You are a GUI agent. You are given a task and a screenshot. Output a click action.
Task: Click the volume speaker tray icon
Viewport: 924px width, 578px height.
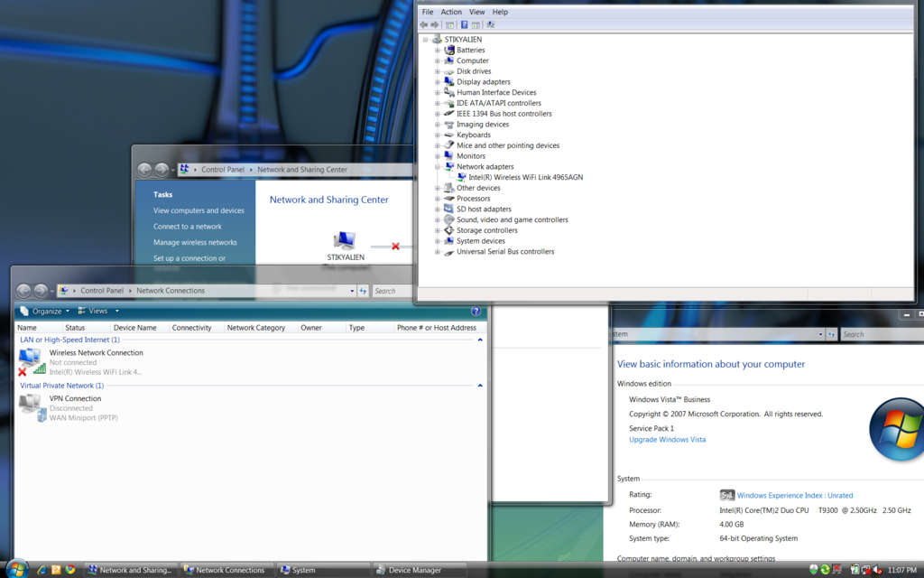click(877, 569)
